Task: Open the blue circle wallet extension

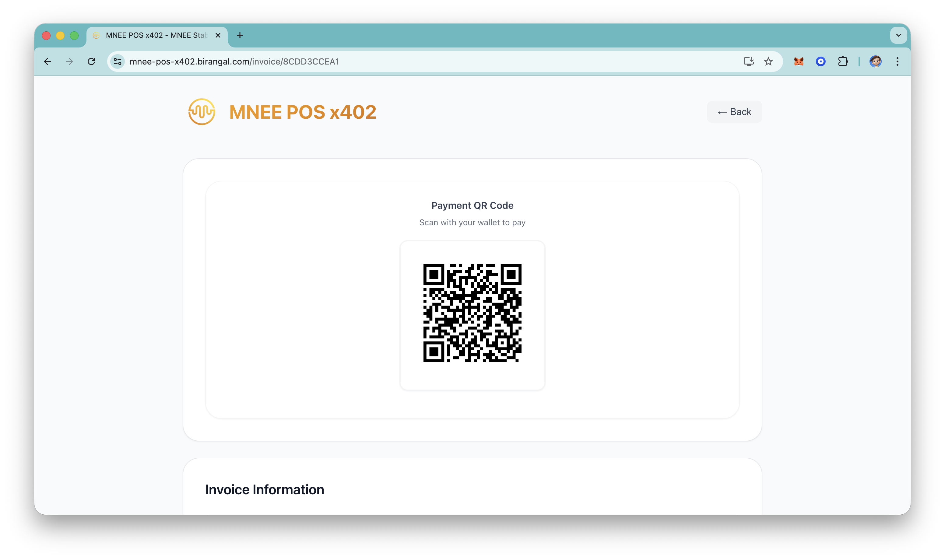Action: (x=820, y=61)
